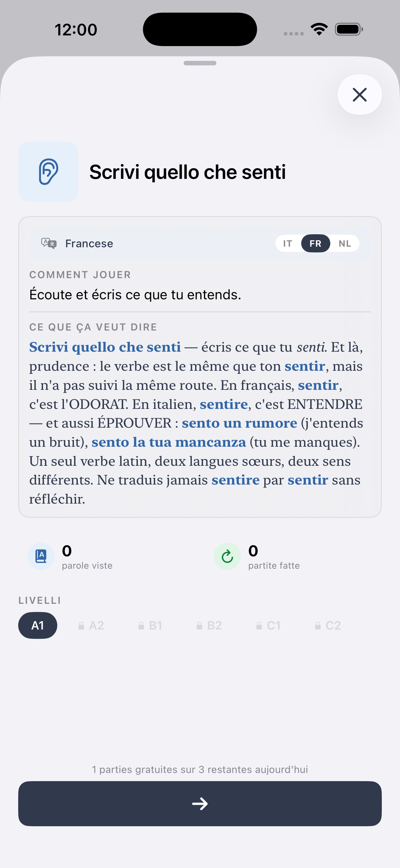Tap the lock icon next to B1
This screenshot has width=400, height=868.
point(141,626)
